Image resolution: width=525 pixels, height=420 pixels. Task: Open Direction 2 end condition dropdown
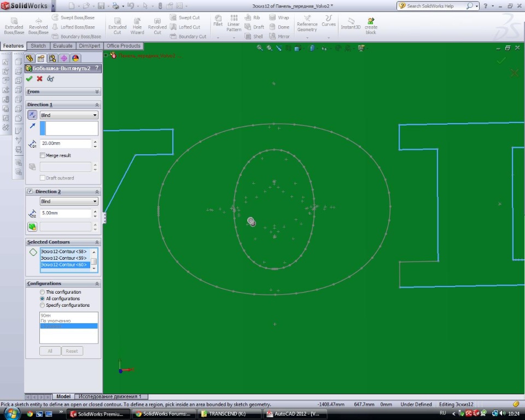click(69, 201)
